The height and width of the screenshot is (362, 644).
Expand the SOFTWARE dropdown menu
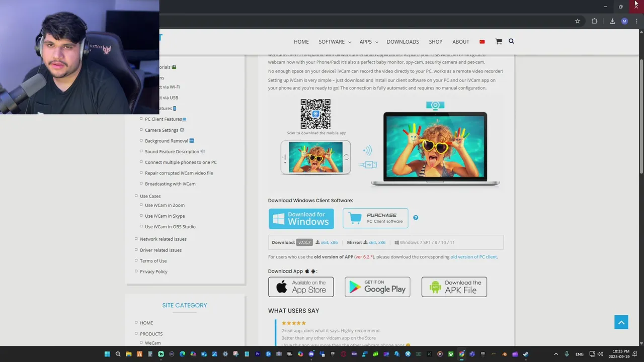tap(335, 42)
